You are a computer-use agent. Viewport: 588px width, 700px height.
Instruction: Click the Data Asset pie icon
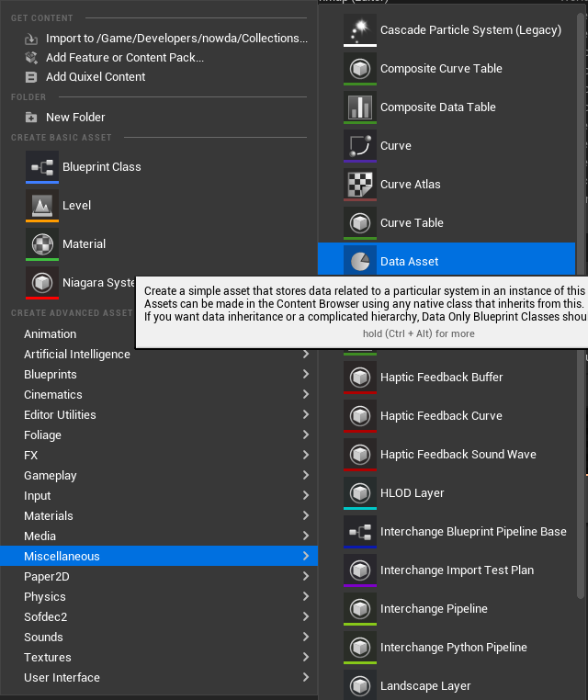tap(360, 261)
